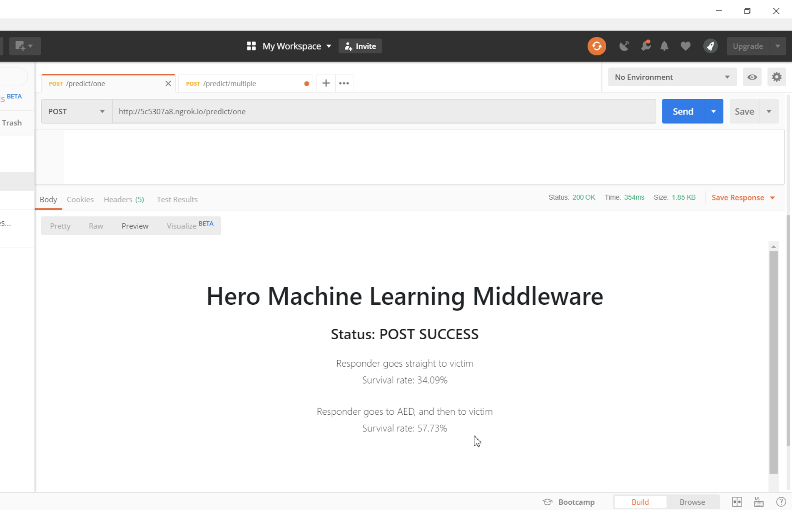Screen dimensions: 812x526
Task: Open the Headers (5) response tab
Action: (124, 200)
